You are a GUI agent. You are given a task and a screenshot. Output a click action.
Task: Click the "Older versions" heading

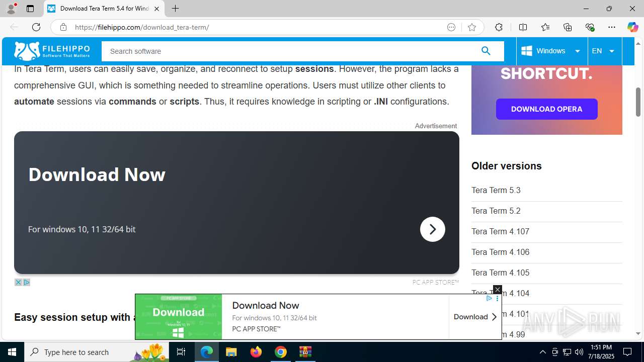click(x=507, y=166)
